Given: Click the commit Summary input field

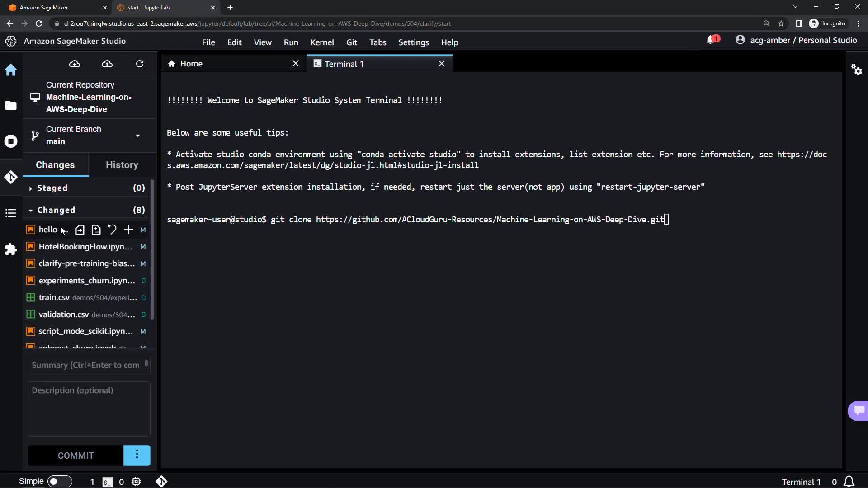Looking at the screenshot, I should 86,365.
